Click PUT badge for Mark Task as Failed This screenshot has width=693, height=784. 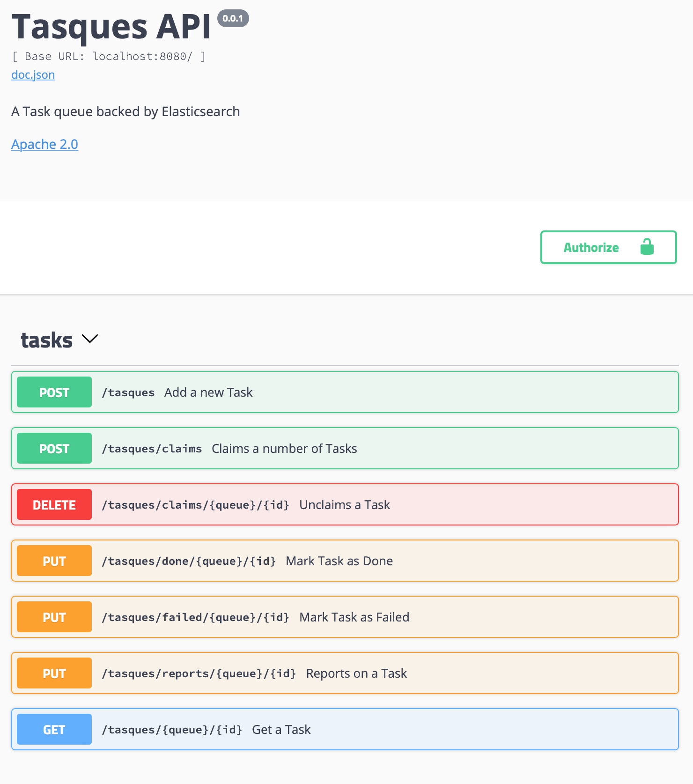[54, 617]
